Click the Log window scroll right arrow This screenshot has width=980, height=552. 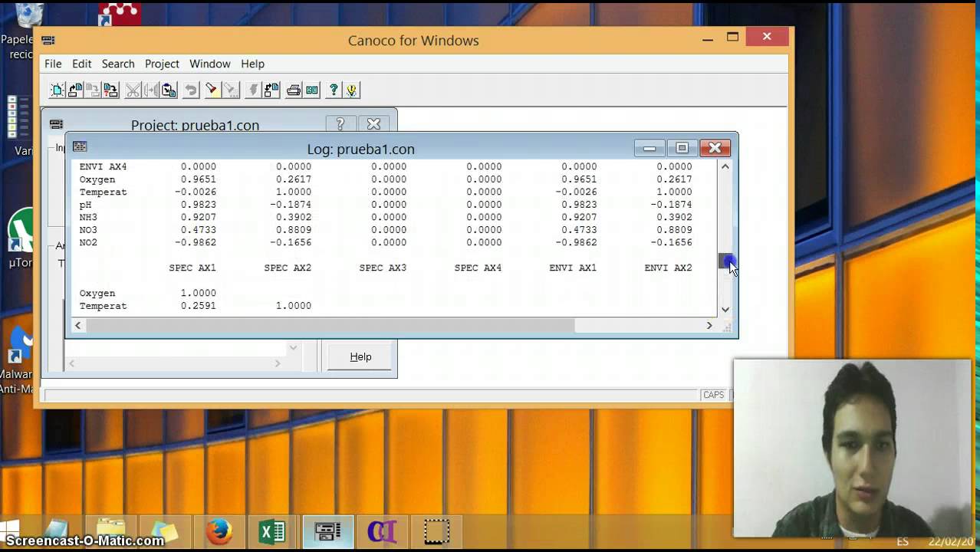click(x=709, y=326)
